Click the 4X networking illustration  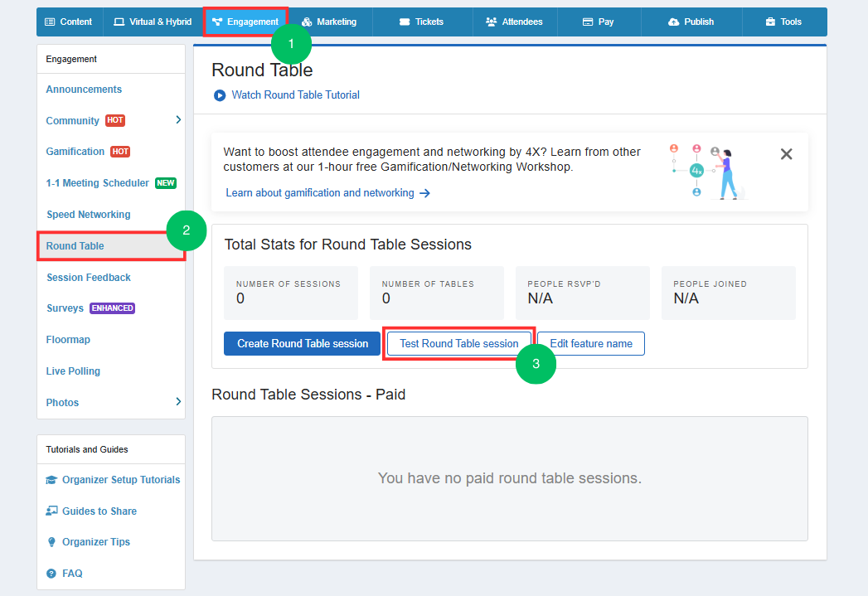pos(707,172)
